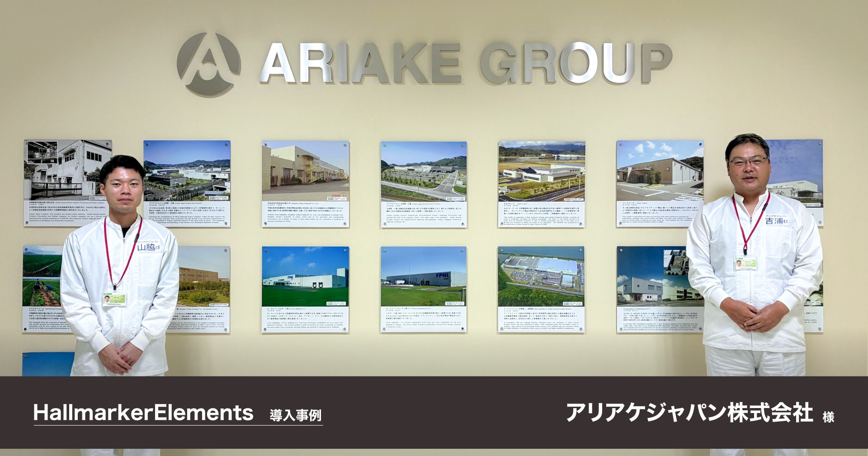
Task: Click the 'ARIAKE GROUP' metallic wall lettering
Action: coord(466,63)
